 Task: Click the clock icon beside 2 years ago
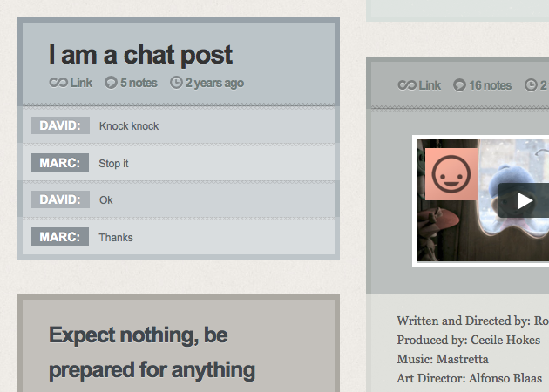(x=176, y=83)
